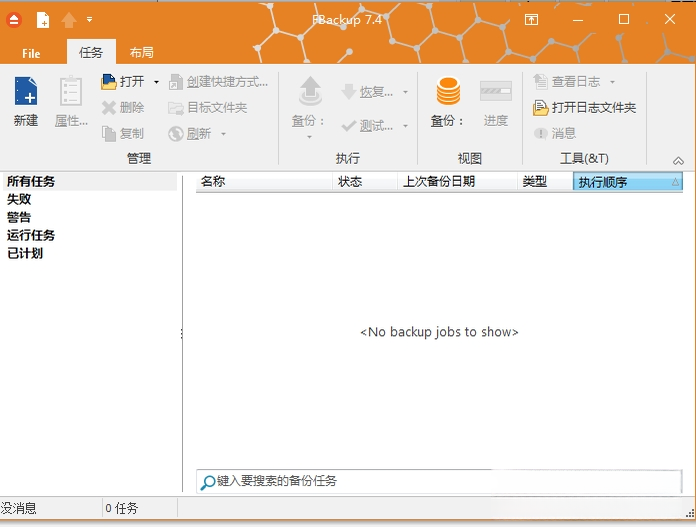Click the 目标文件夹 destination folder icon

176,108
